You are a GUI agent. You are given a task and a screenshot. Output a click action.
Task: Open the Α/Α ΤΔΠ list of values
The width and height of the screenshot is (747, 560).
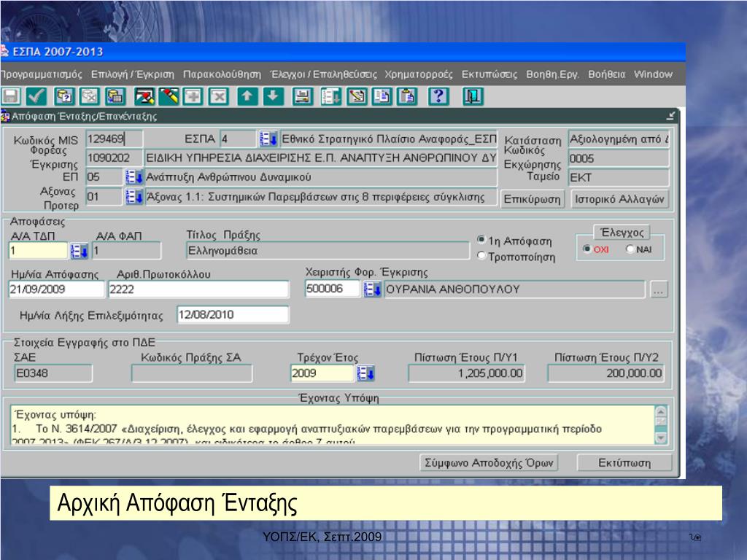click(x=79, y=251)
